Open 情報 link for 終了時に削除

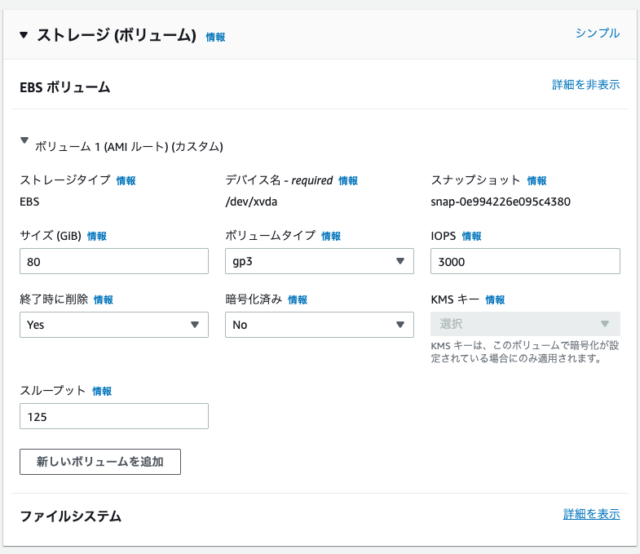pyautogui.click(x=103, y=300)
